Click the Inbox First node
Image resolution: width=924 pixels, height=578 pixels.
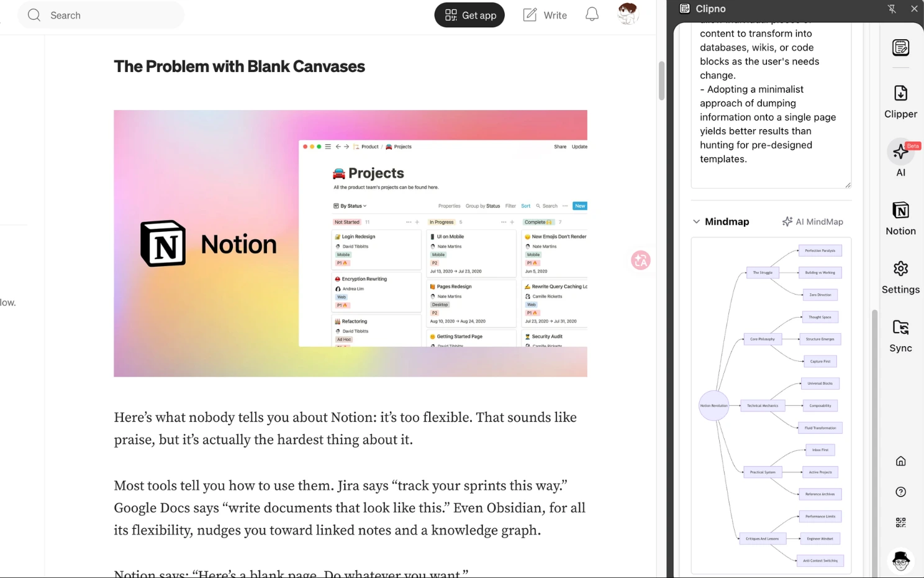click(820, 450)
